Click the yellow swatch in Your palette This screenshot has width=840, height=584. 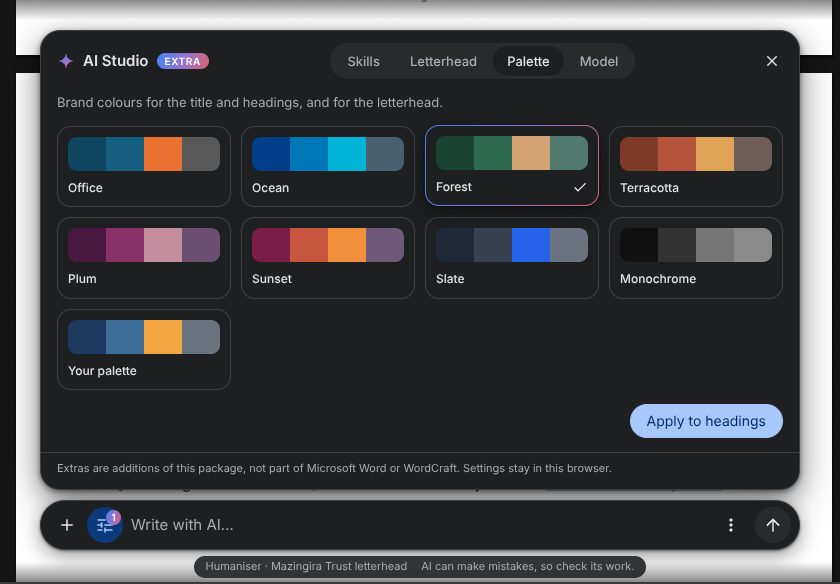[163, 337]
